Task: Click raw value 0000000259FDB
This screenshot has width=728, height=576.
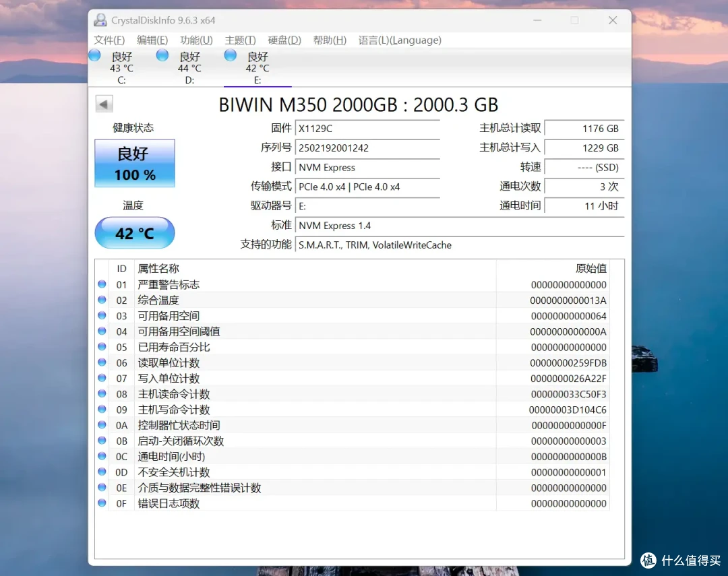Action: coord(568,363)
